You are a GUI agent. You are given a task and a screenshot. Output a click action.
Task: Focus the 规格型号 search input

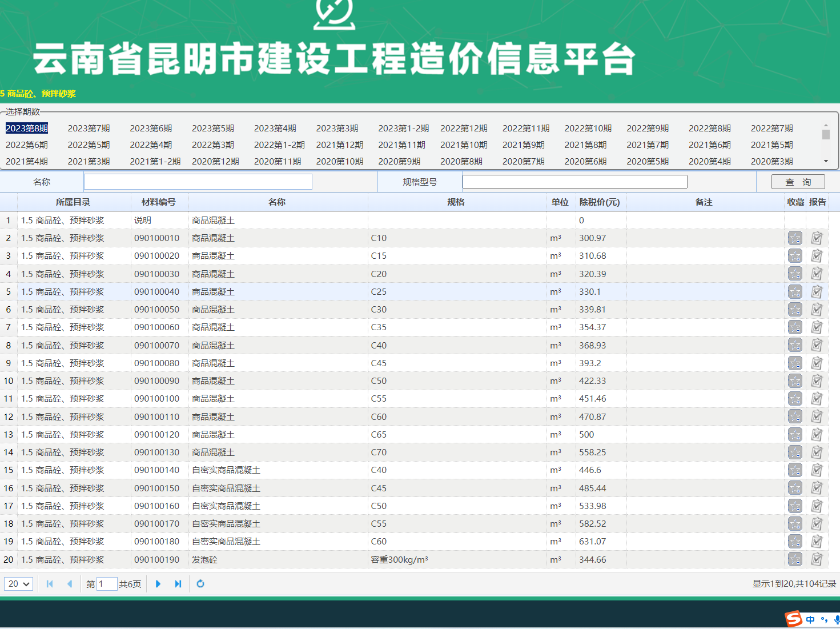click(575, 182)
